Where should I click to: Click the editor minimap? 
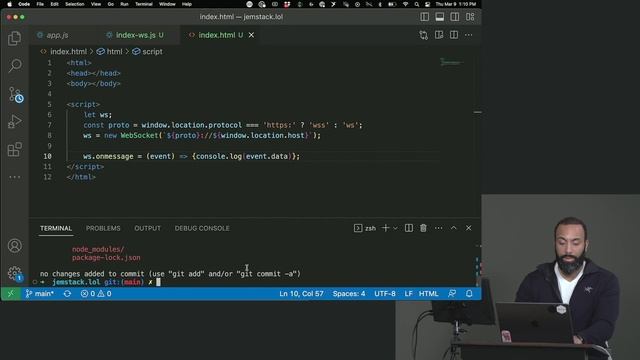452,62
